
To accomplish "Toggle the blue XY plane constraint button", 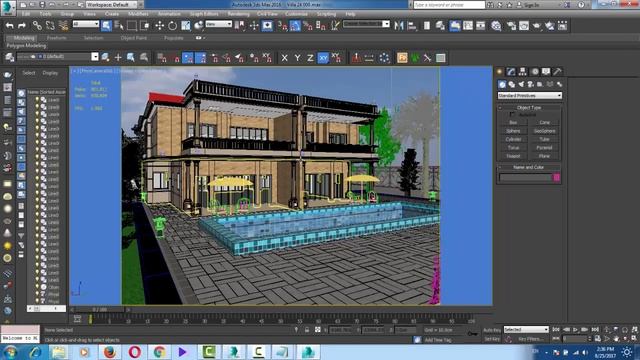I will point(323,58).
